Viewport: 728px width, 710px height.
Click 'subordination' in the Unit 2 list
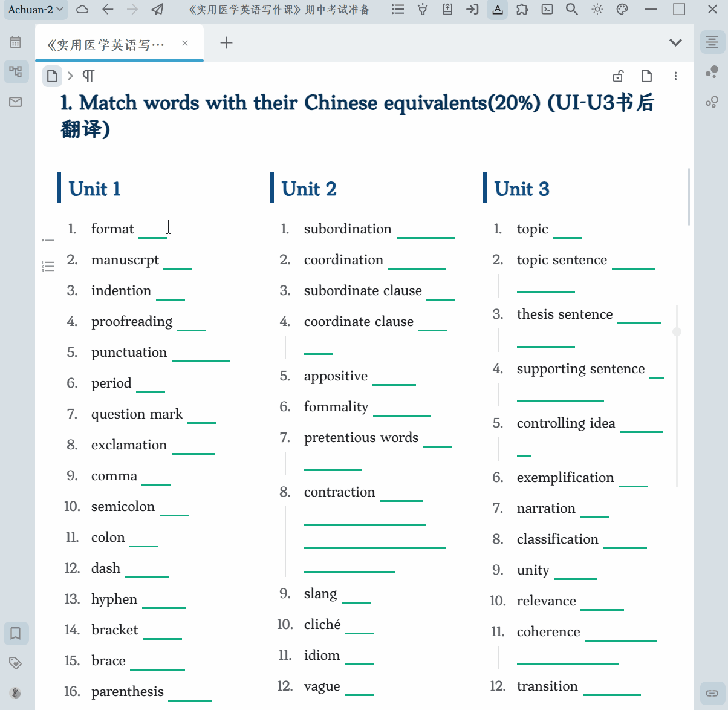pos(348,229)
